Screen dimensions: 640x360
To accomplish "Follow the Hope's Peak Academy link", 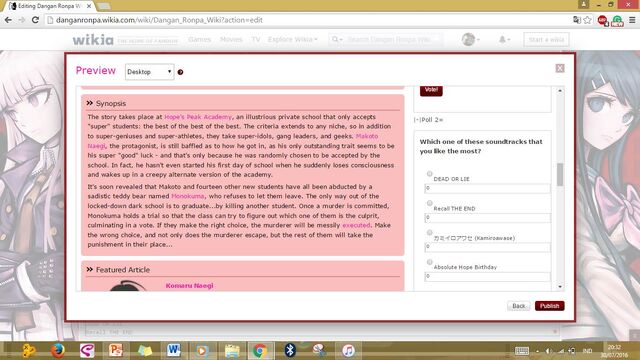I will pos(198,117).
